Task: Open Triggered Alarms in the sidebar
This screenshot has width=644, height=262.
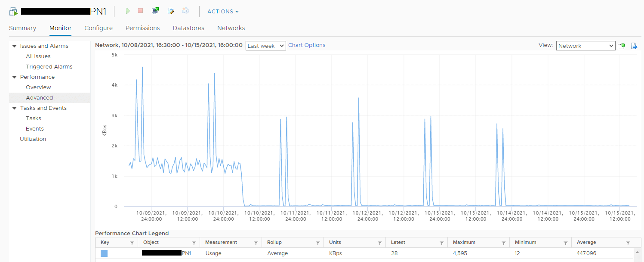Action: 49,67
